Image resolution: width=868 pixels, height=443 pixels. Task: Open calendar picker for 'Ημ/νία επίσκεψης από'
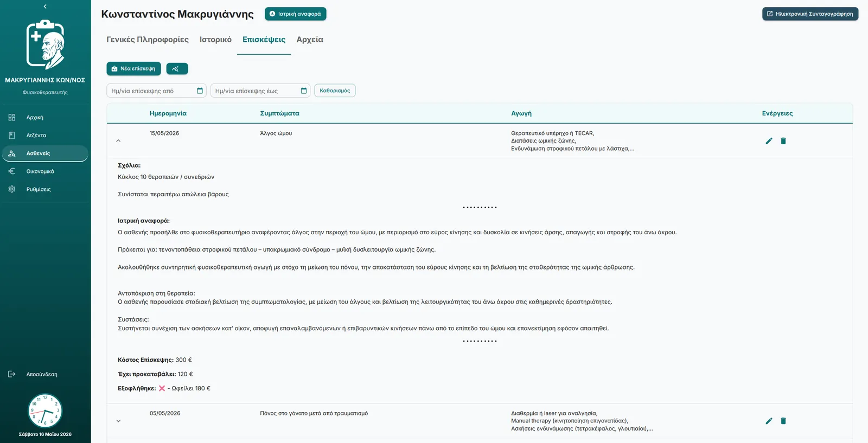(200, 91)
